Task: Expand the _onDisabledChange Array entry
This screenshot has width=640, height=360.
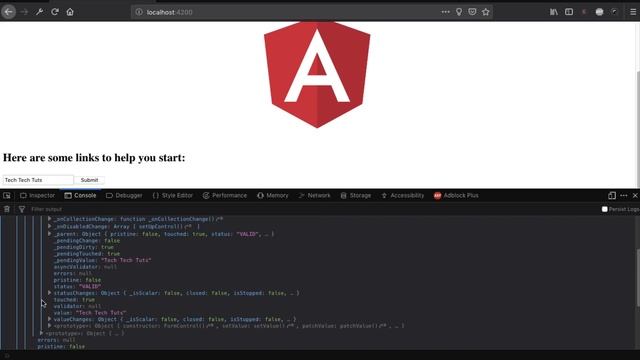Action: pos(49,226)
